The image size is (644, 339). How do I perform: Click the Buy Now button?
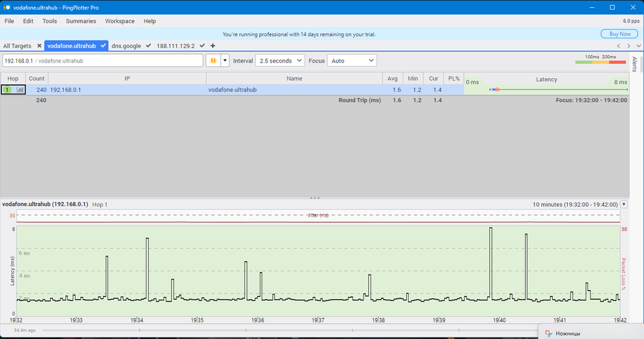620,34
